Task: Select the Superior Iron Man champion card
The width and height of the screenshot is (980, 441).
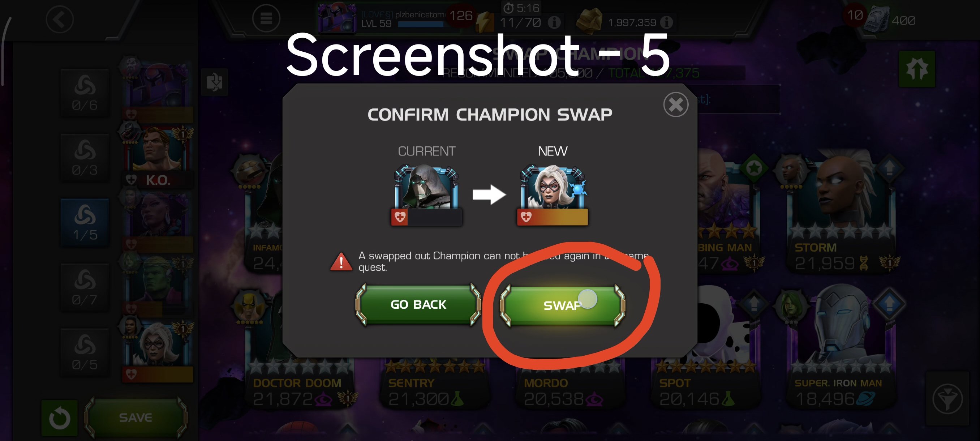Action: click(840, 348)
